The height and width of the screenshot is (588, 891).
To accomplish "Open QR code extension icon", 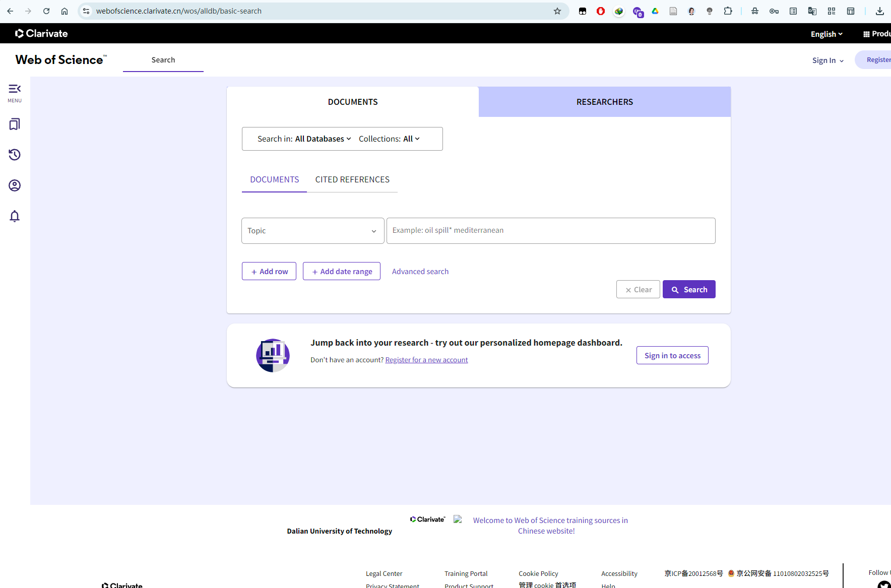I will coord(832,11).
